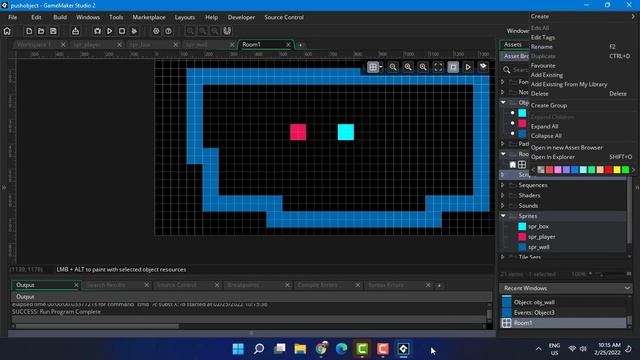This screenshot has width=640, height=360.
Task: Open the Build menu
Action: click(x=60, y=17)
